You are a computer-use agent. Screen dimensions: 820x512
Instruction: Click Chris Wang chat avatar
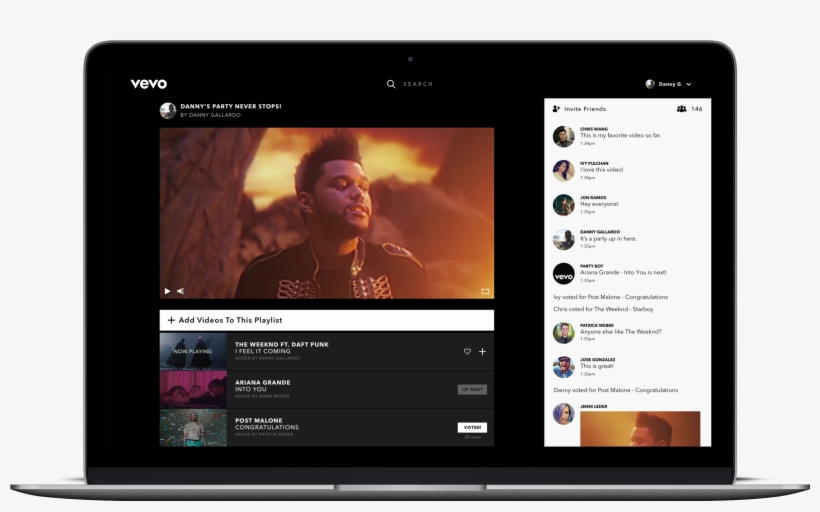click(x=564, y=136)
